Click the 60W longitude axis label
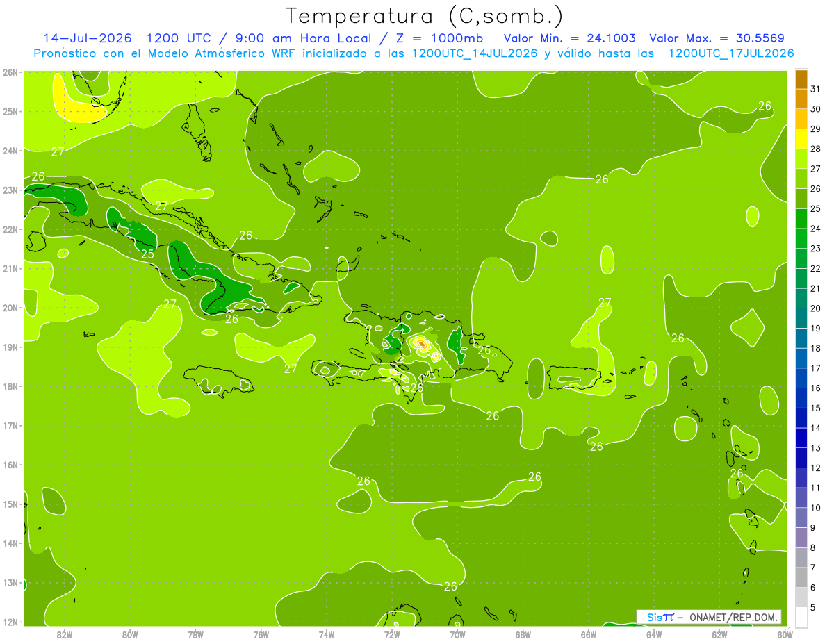The width and height of the screenshot is (834, 644). pyautogui.click(x=785, y=634)
